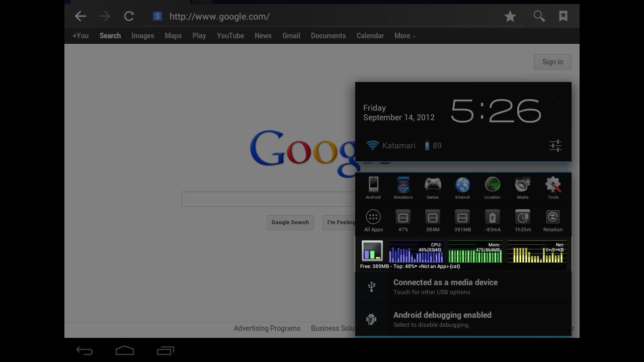Select Images in the Google navigation bar
Image resolution: width=644 pixels, height=362 pixels.
(143, 36)
